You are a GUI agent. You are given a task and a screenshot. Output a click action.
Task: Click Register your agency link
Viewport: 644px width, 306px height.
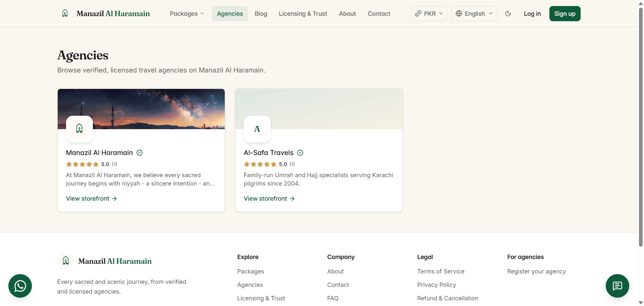tap(536, 271)
